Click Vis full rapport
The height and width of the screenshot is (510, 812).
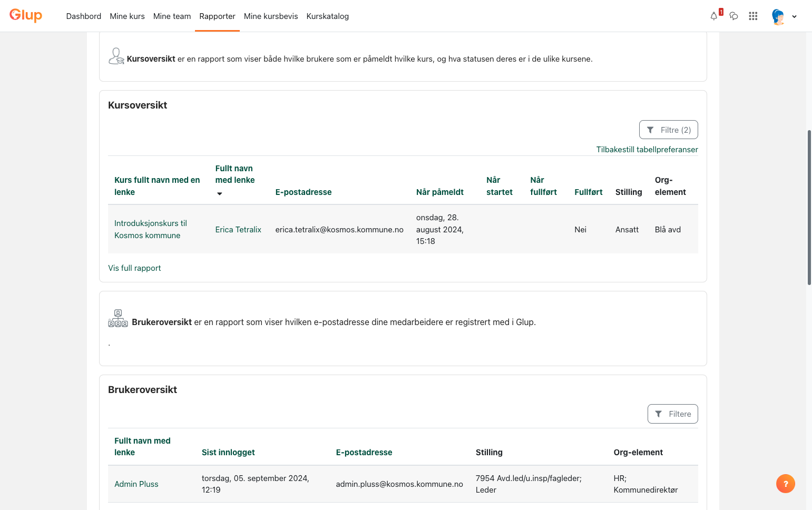[x=134, y=268]
